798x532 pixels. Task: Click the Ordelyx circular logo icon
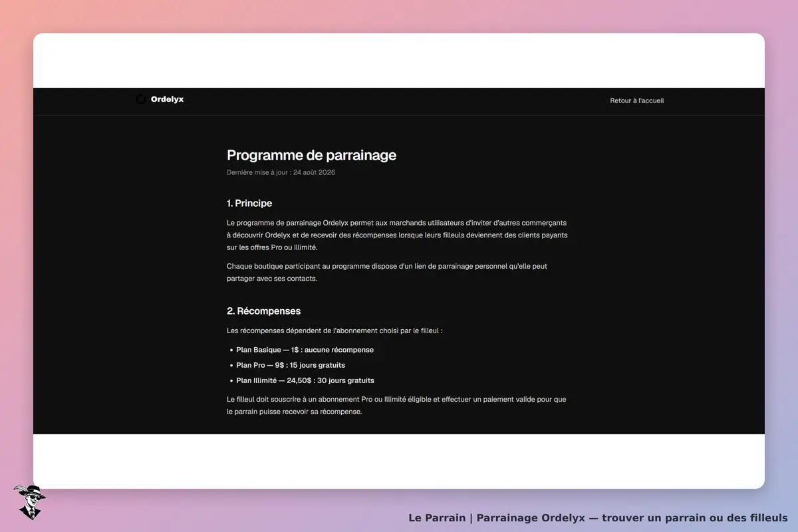coord(140,99)
